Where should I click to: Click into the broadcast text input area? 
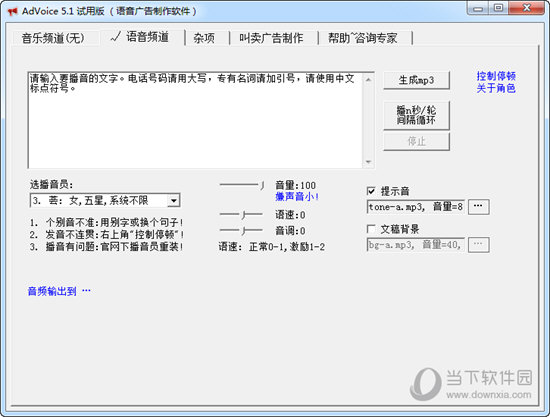(x=196, y=120)
